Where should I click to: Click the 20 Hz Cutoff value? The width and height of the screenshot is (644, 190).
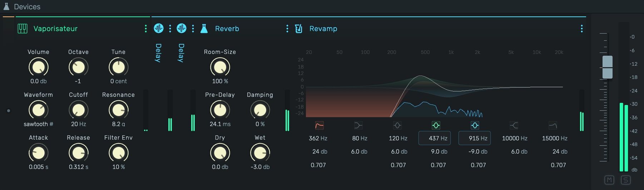pyautogui.click(x=79, y=124)
